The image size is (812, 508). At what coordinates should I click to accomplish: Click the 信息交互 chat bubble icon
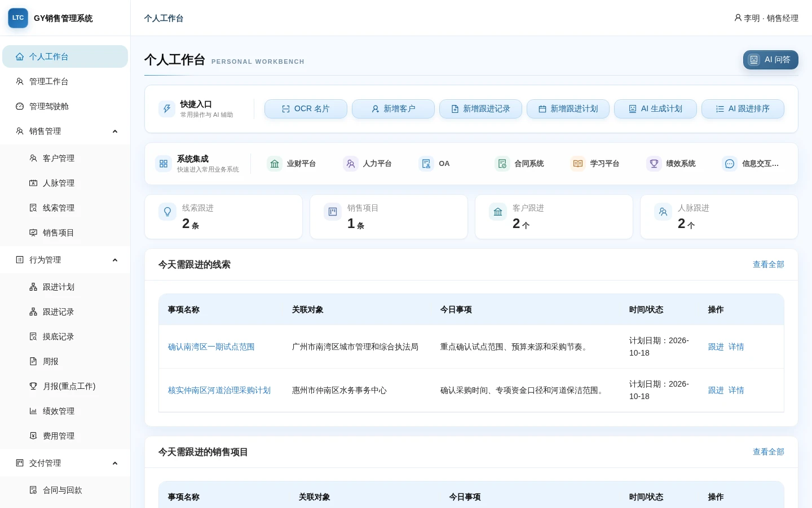[730, 164]
